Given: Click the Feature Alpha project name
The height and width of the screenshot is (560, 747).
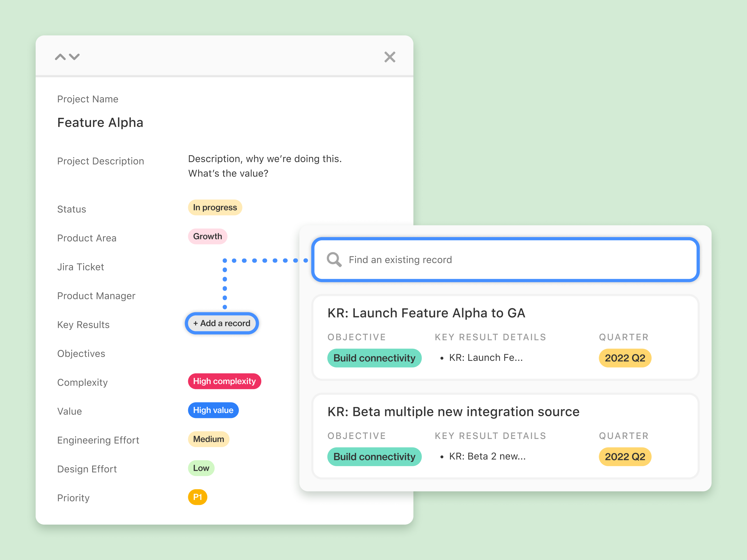Looking at the screenshot, I should pyautogui.click(x=100, y=123).
